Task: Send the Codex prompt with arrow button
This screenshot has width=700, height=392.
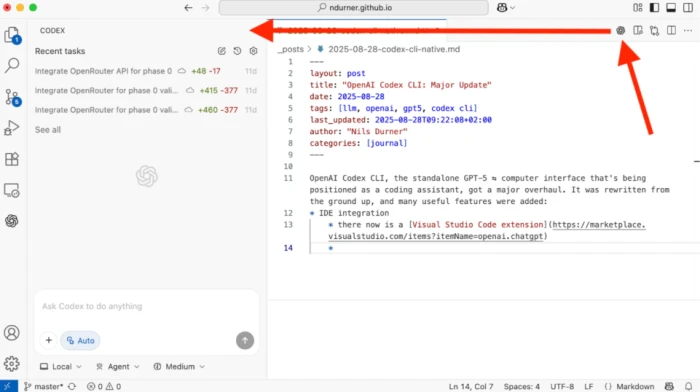Action: point(245,340)
